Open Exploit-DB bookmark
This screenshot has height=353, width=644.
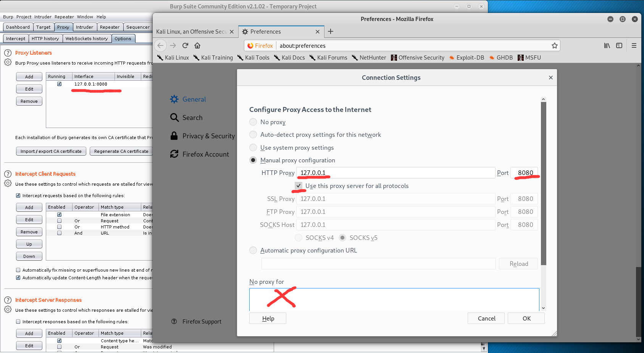[466, 57]
